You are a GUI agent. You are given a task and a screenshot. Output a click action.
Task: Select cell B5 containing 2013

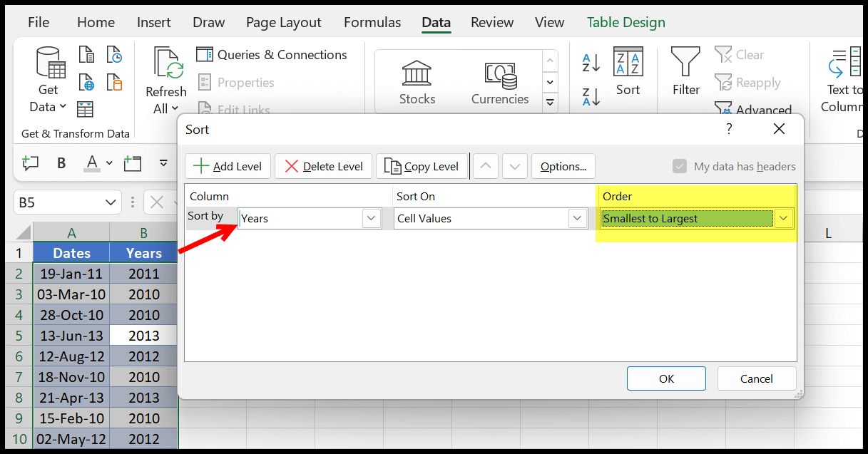[x=144, y=336]
